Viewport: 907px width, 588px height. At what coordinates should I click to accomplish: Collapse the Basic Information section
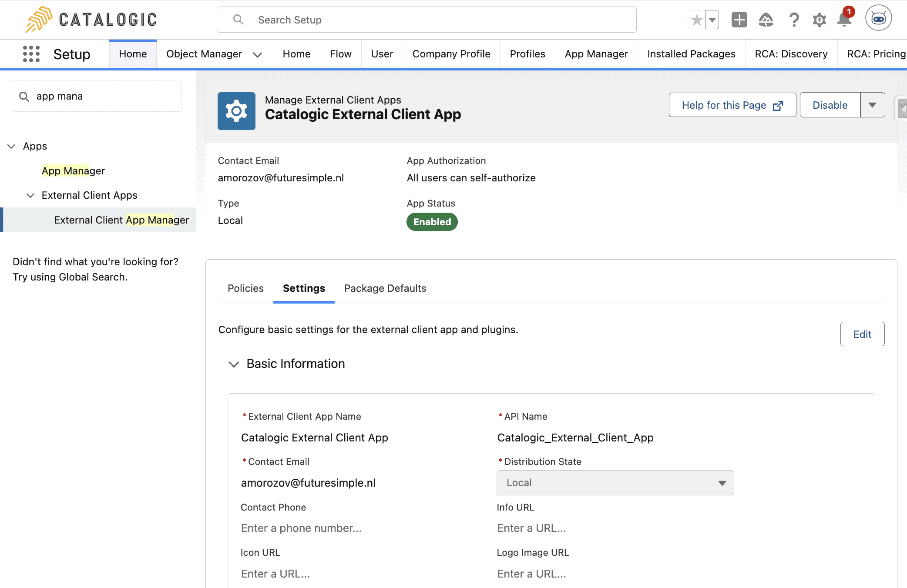(234, 364)
